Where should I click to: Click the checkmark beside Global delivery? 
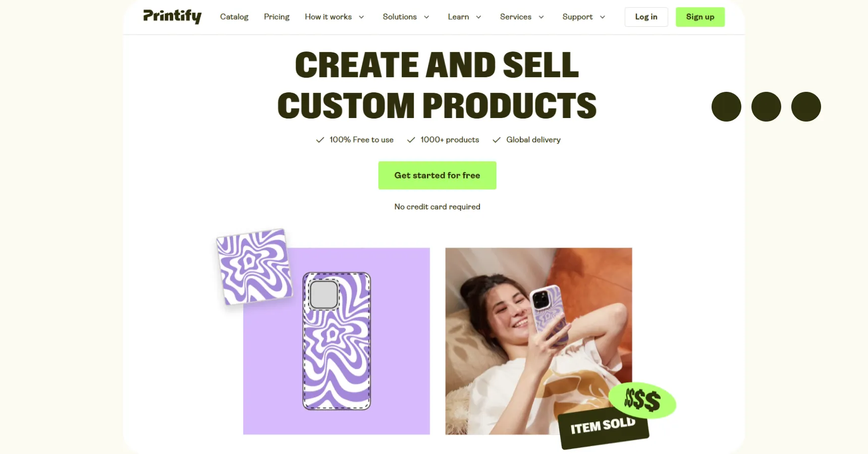point(497,140)
